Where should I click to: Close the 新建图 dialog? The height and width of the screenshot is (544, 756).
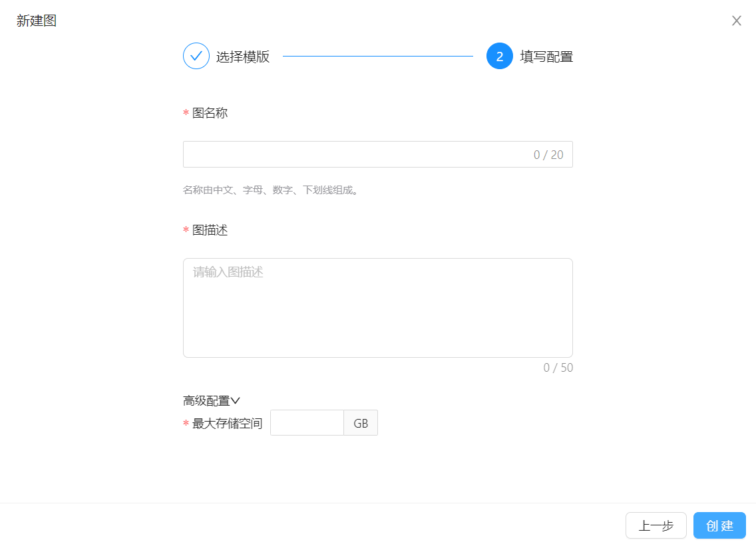736,21
